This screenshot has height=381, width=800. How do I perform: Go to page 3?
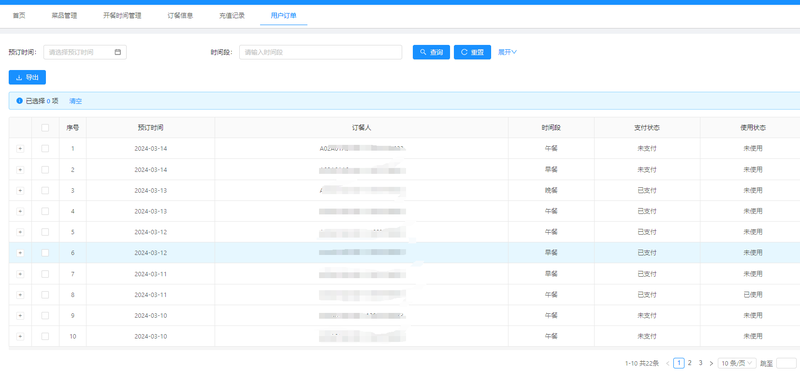pyautogui.click(x=701, y=363)
